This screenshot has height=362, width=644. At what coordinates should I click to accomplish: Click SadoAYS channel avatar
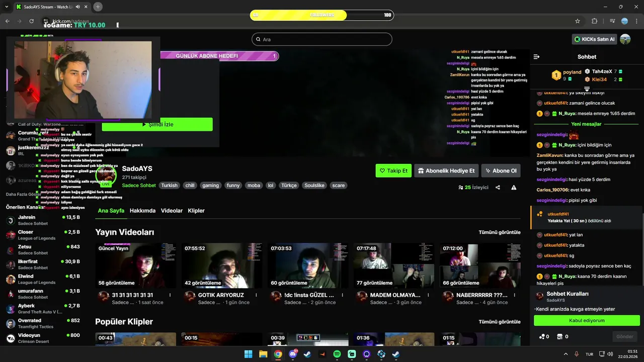click(106, 175)
